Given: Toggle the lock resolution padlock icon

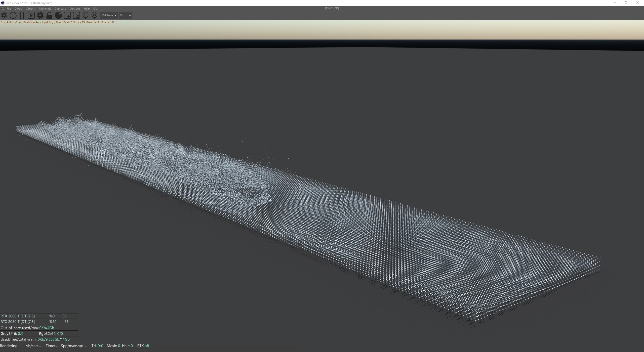Looking at the screenshot, I should [x=49, y=15].
